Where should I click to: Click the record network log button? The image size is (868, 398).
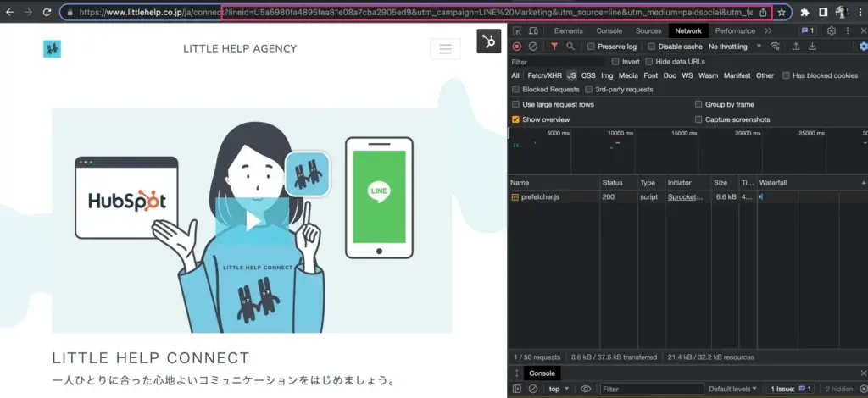click(x=516, y=47)
